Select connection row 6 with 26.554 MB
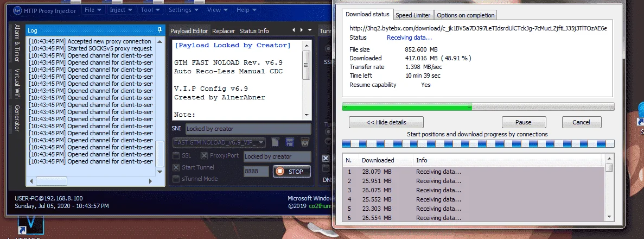The width and height of the screenshot is (644, 239). pos(474,218)
